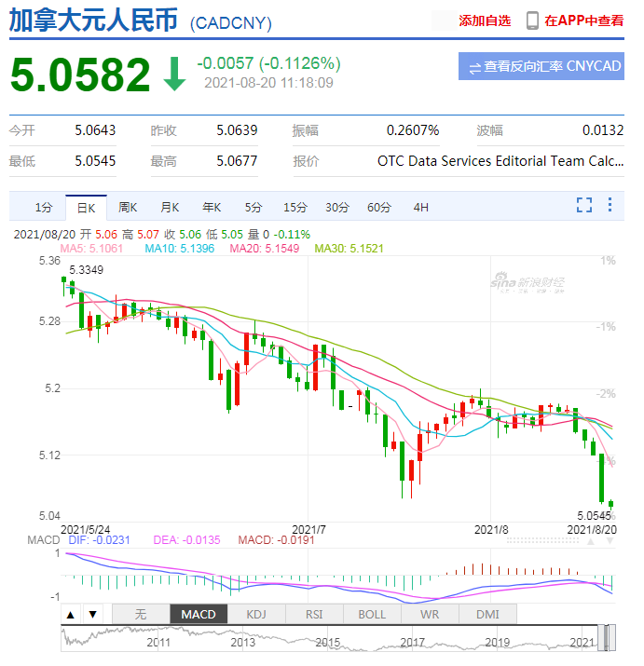Click the 最高 value 5.0677

[x=237, y=161]
